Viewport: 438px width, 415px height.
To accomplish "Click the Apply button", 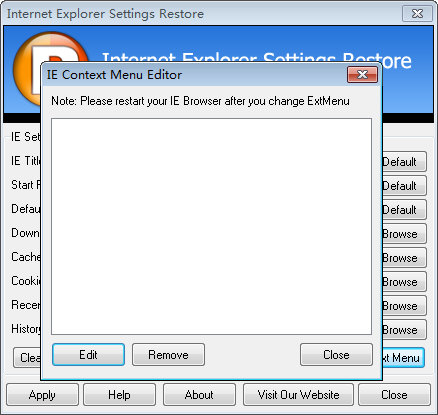I will (x=42, y=395).
